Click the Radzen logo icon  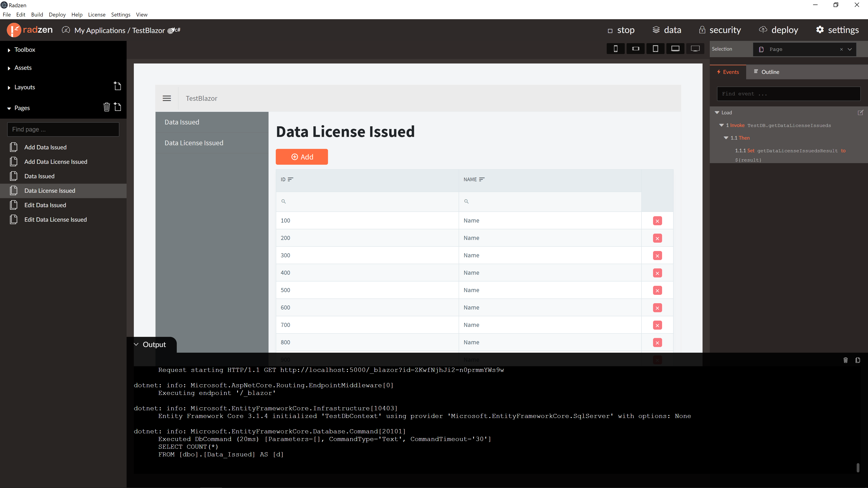(14, 30)
